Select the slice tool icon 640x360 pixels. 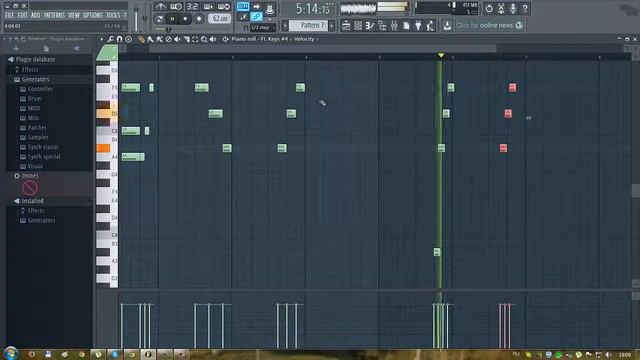pos(187,39)
